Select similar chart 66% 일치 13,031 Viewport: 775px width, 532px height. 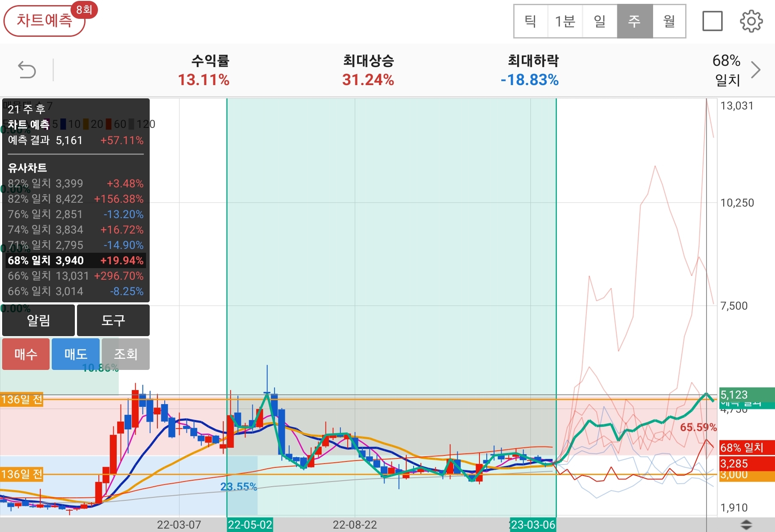coord(76,276)
